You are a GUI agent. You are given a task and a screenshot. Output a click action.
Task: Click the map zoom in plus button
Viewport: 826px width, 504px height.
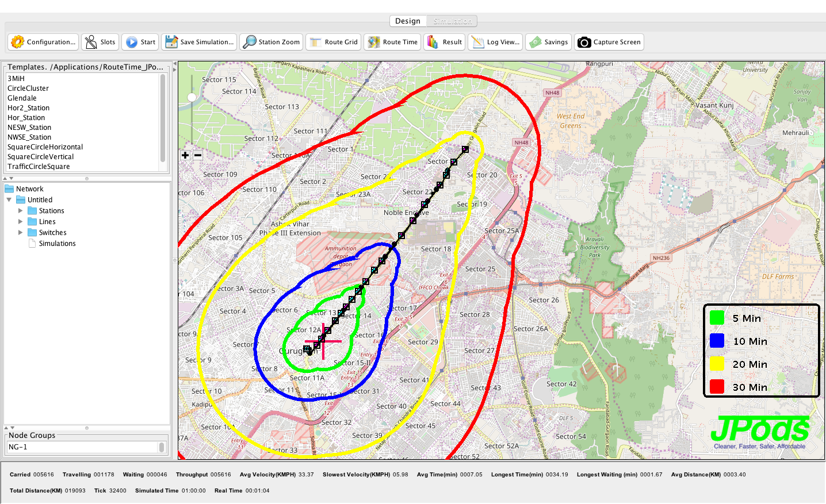[185, 155]
